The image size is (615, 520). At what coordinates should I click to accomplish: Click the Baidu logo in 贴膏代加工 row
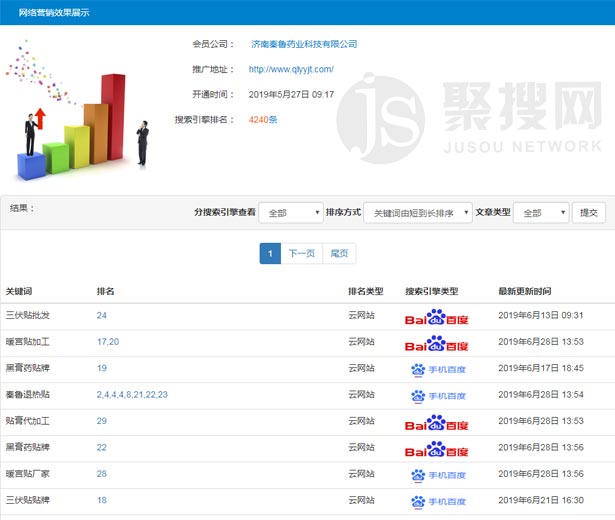point(438,422)
